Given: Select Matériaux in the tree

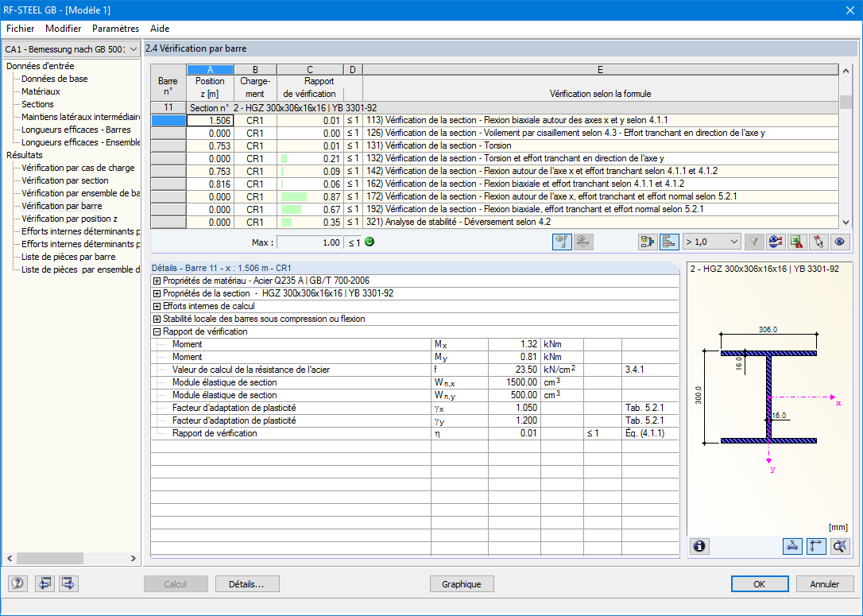Looking at the screenshot, I should [x=41, y=91].
